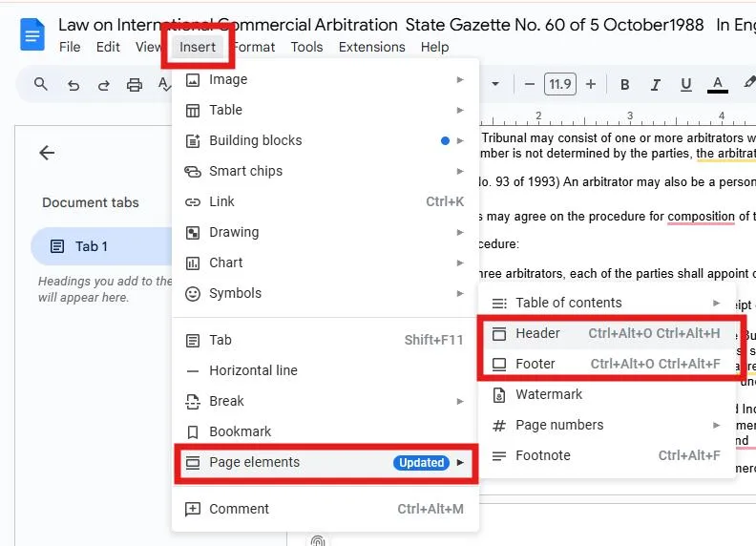Open the font dropdown arrow in toolbar
The height and width of the screenshot is (546, 756).
click(x=495, y=84)
